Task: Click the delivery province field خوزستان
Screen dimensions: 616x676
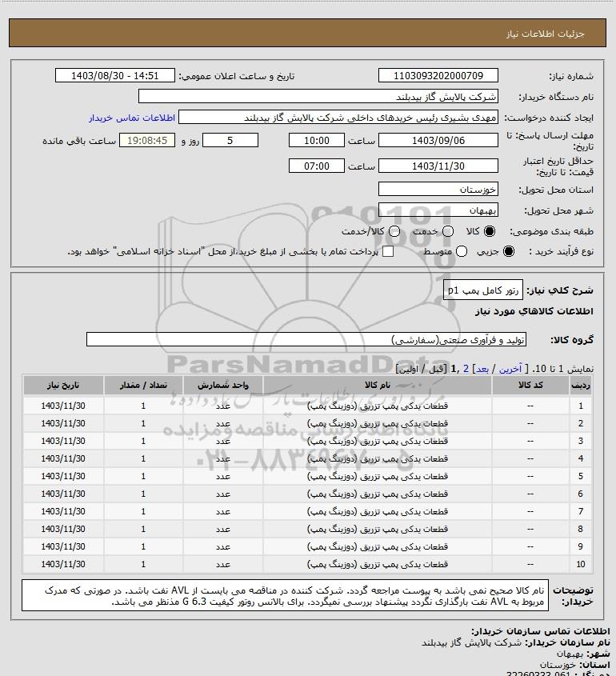Action: pyautogui.click(x=438, y=190)
